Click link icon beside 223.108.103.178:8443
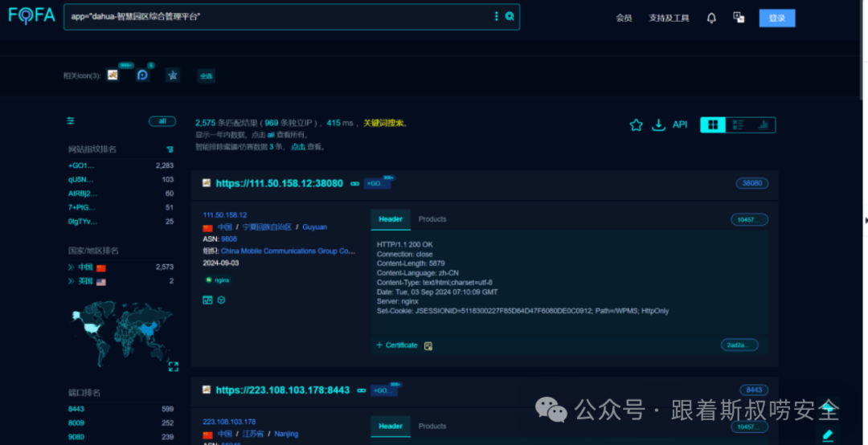This screenshot has height=445, width=868. pos(362,390)
